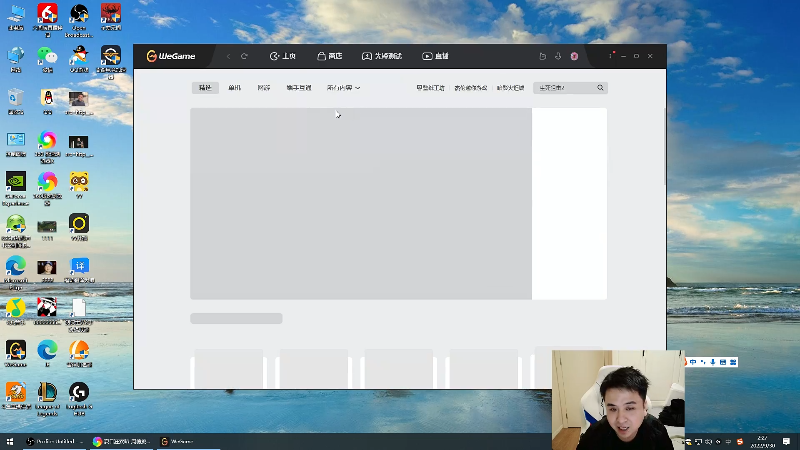Viewport: 800px width, 450px height.
Task: Open the Network desktop icon
Action: click(x=16, y=60)
